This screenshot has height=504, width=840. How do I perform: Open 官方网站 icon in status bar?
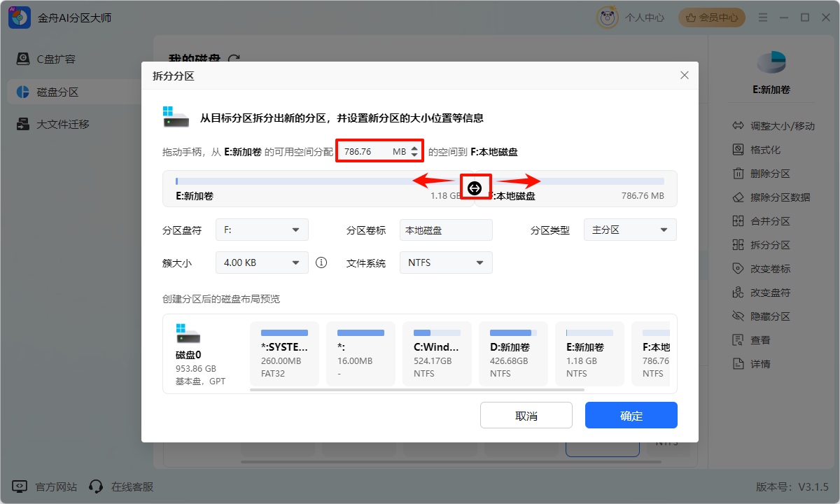click(x=20, y=486)
